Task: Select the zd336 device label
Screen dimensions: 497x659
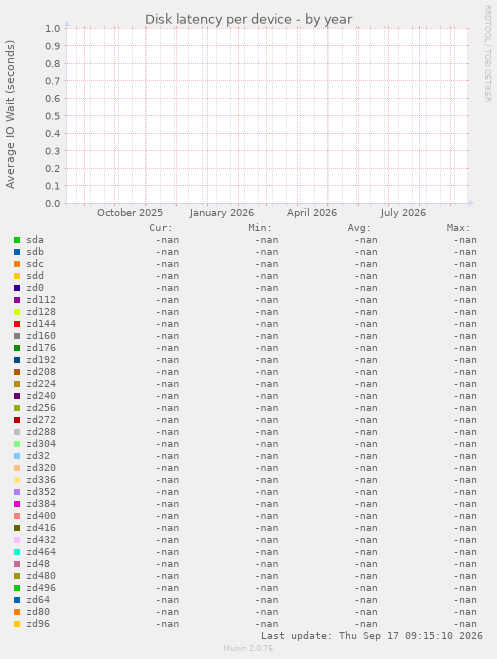Action: (x=41, y=480)
